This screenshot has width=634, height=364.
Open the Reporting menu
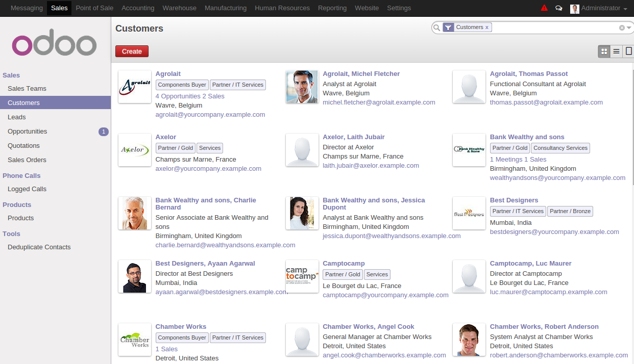tap(332, 8)
